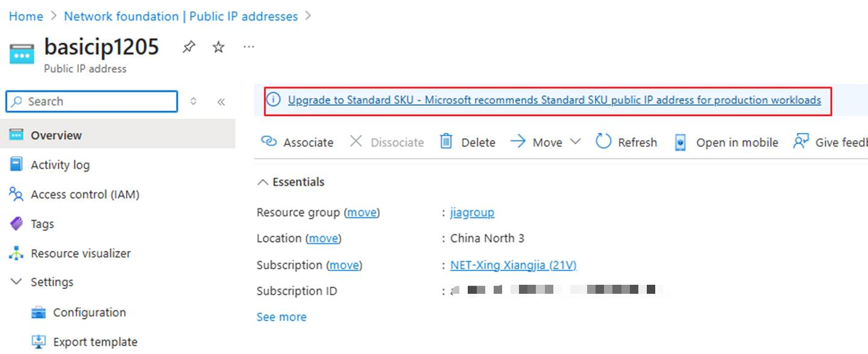Click See more under Essentials
This screenshot has height=354, width=868.
pyautogui.click(x=281, y=317)
